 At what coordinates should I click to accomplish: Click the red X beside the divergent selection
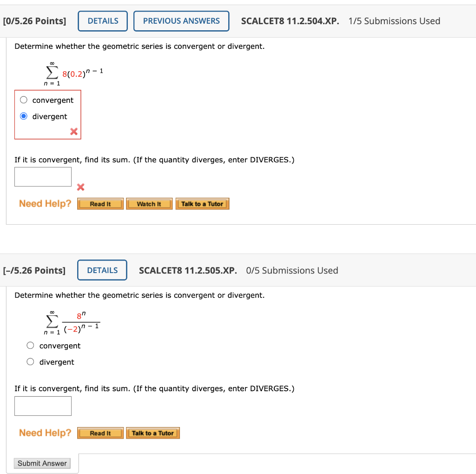point(73,132)
